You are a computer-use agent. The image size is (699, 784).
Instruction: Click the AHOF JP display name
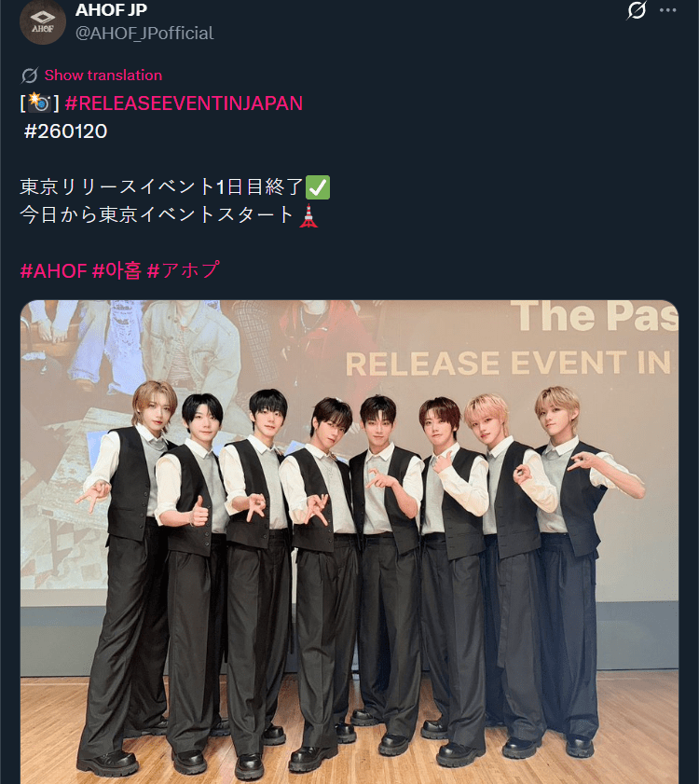111,10
